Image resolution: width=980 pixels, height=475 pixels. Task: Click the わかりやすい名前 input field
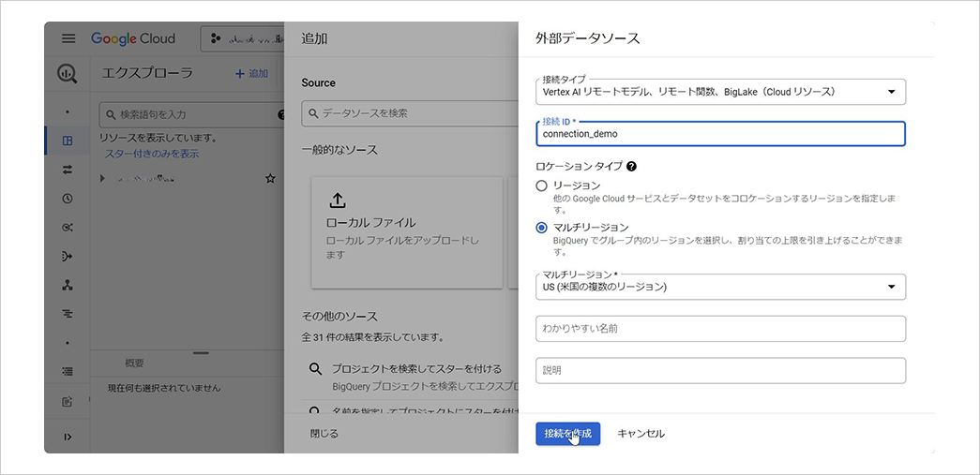click(720, 328)
